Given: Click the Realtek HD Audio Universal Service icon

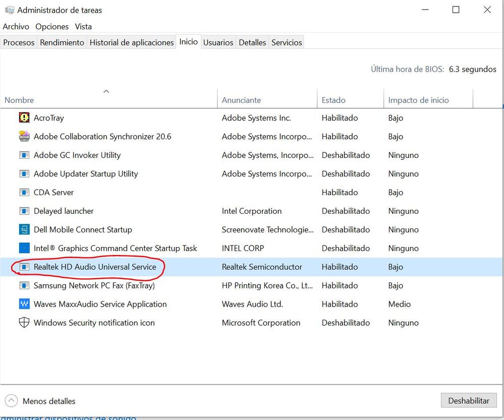Looking at the screenshot, I should (24, 267).
